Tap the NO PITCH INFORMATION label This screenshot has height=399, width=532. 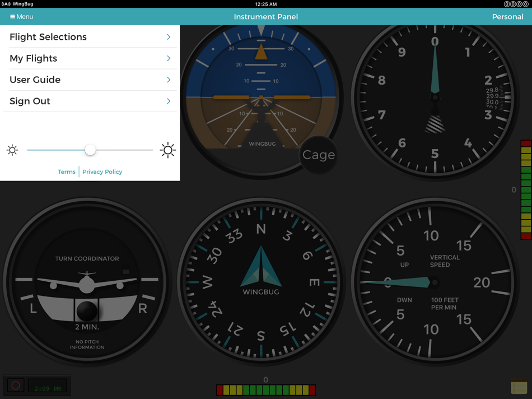[87, 344]
